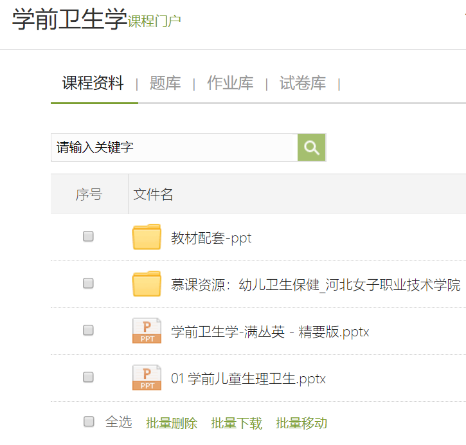This screenshot has height=445, width=466.
Task: Click PPT icon for 01 学前儿童生理卫生
Action: tap(147, 378)
